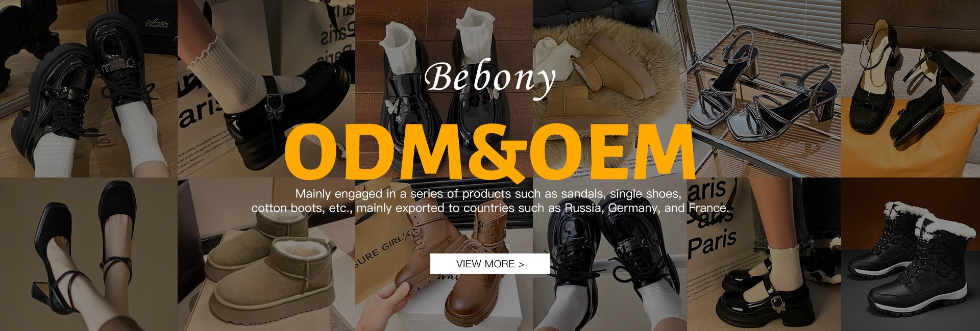
Task: Open the black block-heel pumps on yellow cushion
Action: [x=911, y=89]
